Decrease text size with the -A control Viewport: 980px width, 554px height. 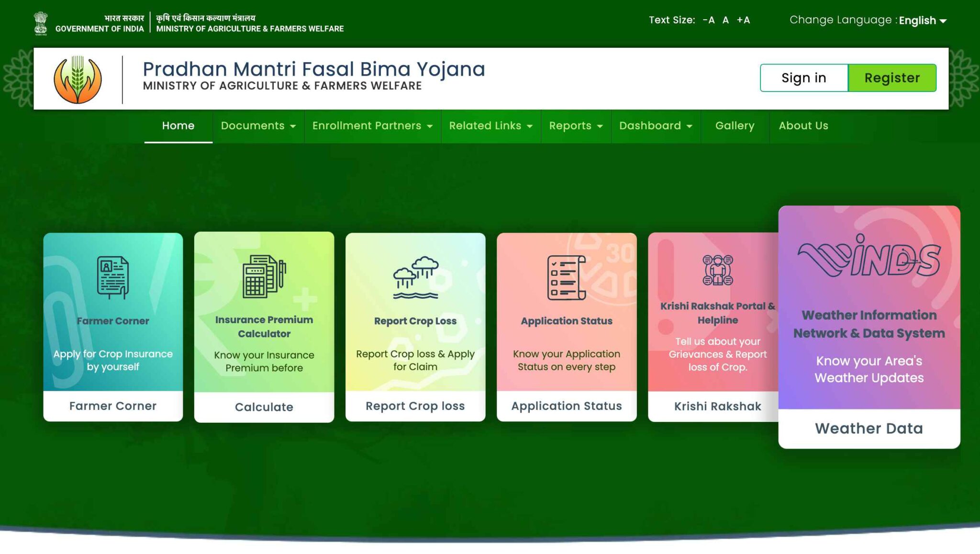709,20
